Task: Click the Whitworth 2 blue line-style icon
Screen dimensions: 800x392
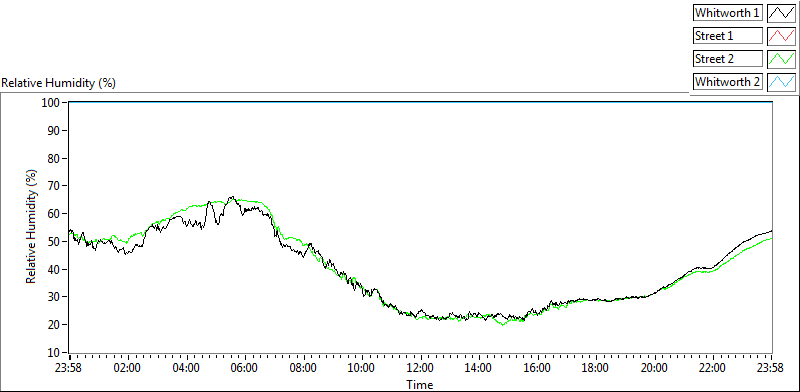Action: (781, 81)
